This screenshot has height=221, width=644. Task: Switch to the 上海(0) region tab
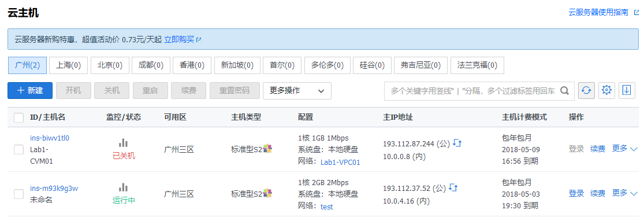tap(69, 65)
